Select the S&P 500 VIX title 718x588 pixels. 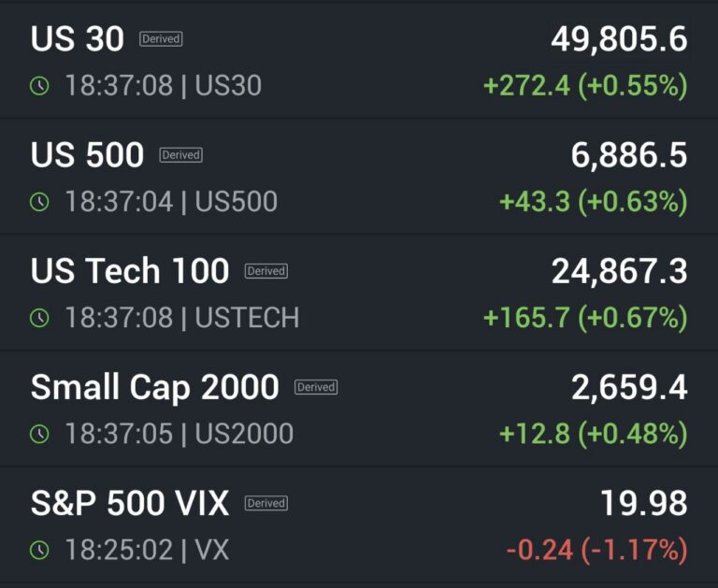[130, 503]
